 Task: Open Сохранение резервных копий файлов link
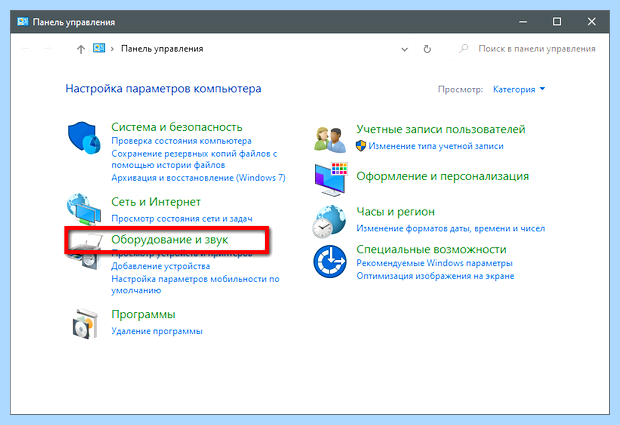[194, 159]
